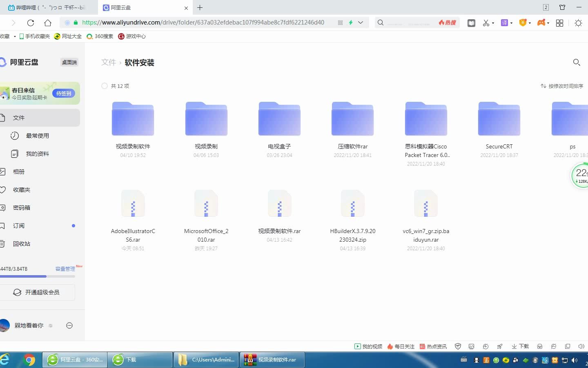This screenshot has height=368, width=588.
Task: Click the 文件 breadcrumb link
Action: tap(109, 62)
